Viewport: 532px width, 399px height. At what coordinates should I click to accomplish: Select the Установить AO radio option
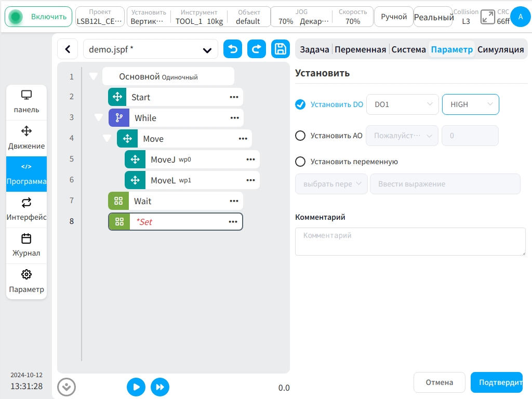click(x=300, y=136)
